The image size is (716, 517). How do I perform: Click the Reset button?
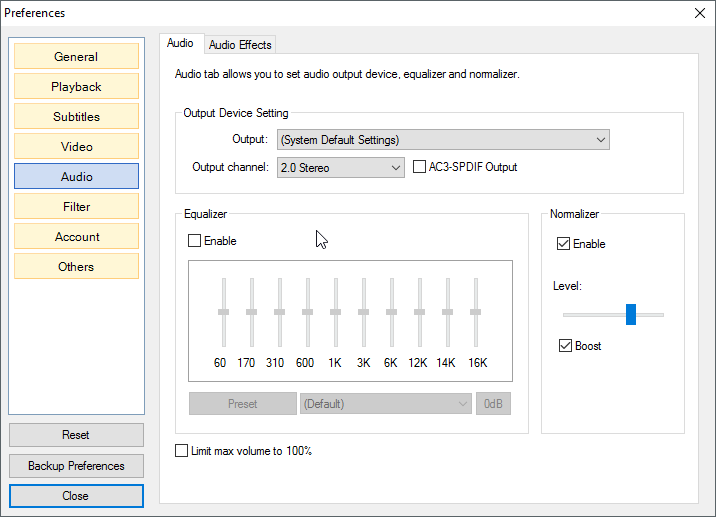click(x=76, y=435)
